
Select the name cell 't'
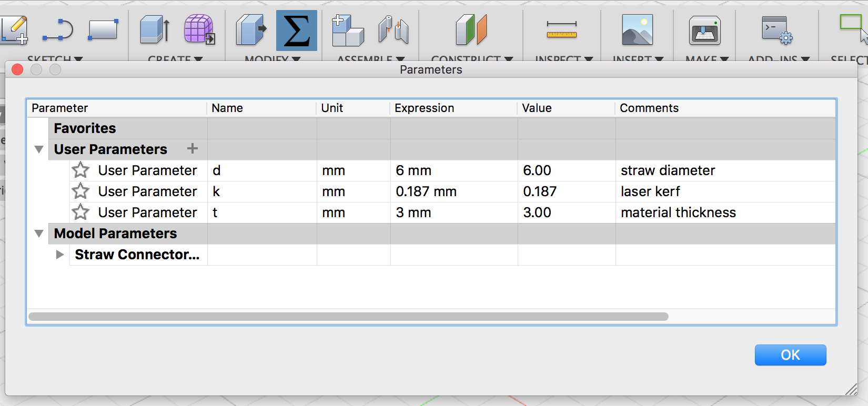pos(262,212)
